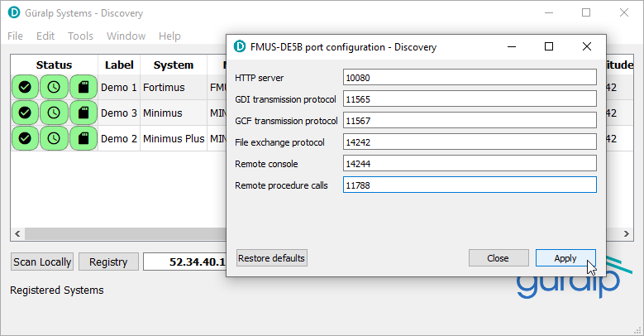Select the Demo 1 label cell
The height and width of the screenshot is (336, 644).
coord(119,87)
